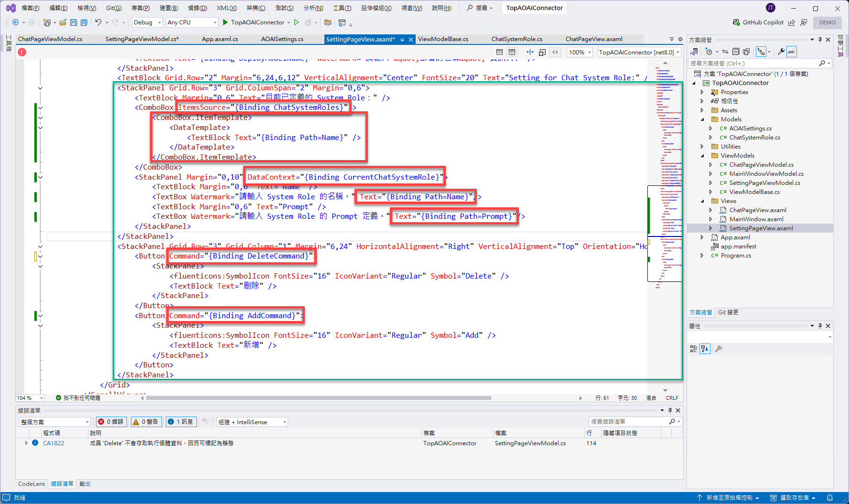
Task: Click sync with active document icon
Action: pyautogui.click(x=725, y=52)
